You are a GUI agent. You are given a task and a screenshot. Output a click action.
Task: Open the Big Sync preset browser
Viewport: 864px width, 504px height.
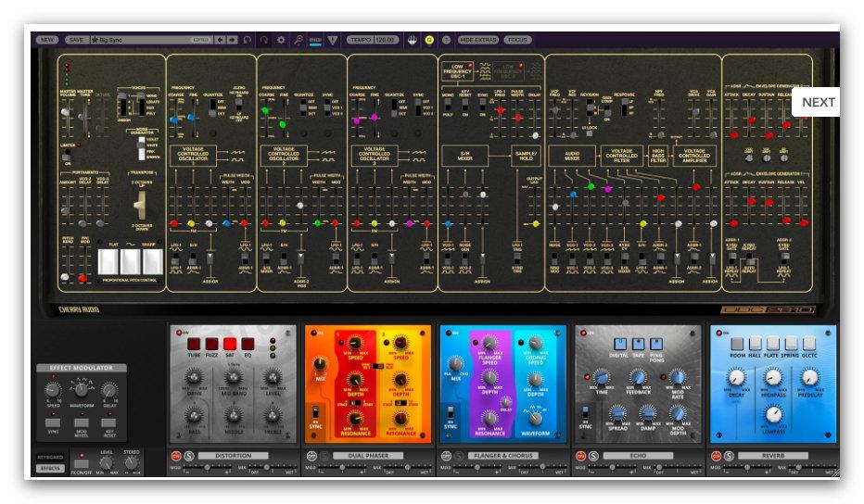coord(151,40)
